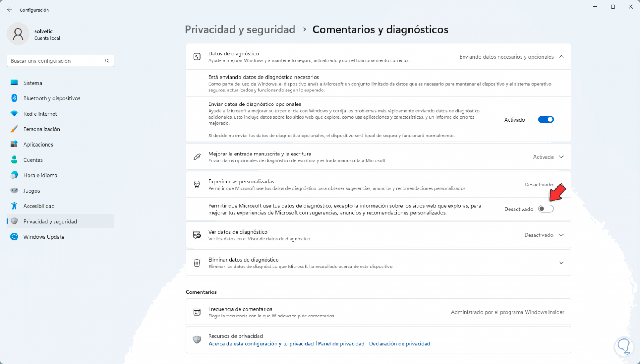Click the trash icon for Eliminar datos
Viewport: 640px width, 364px height.
click(197, 263)
